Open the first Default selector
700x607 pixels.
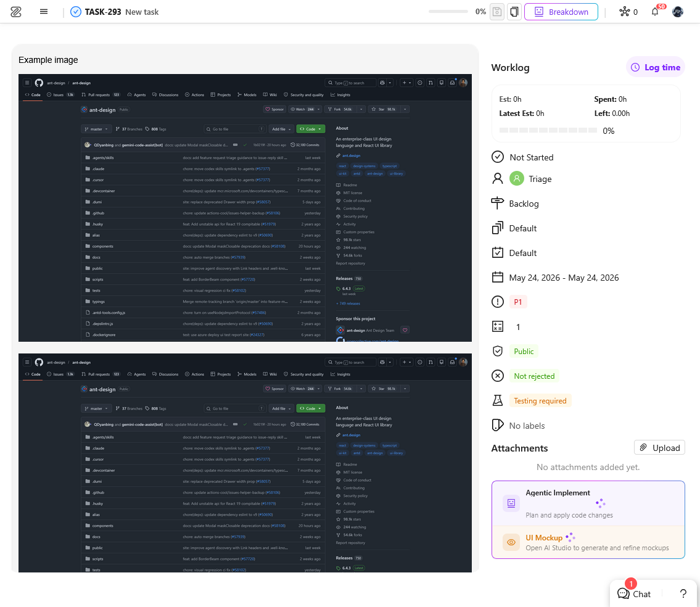523,228
